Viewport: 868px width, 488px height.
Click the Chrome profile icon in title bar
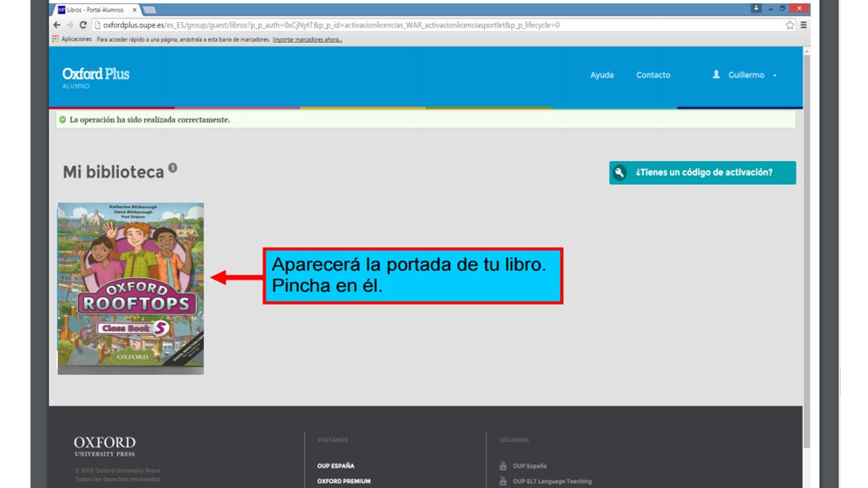point(757,8)
